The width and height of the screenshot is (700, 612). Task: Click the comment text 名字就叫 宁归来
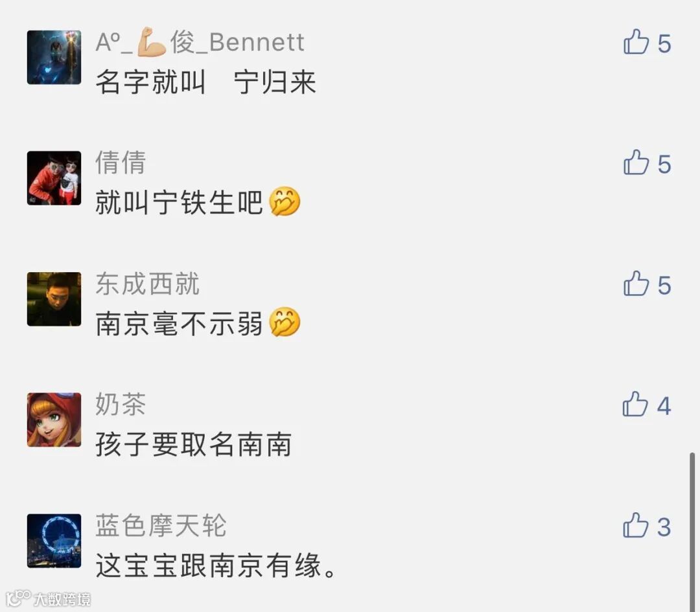click(206, 82)
